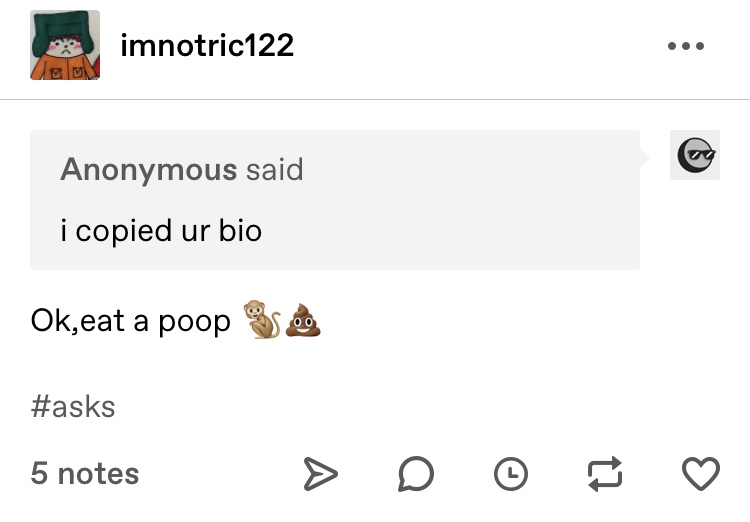Click the ask bubble pointer arrow
Viewport: 750px width, 522px height.
point(645,157)
